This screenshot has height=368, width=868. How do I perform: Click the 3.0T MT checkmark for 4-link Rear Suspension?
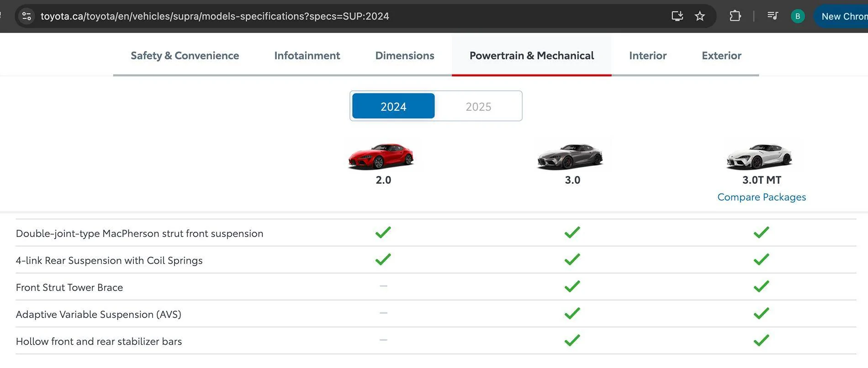(762, 259)
